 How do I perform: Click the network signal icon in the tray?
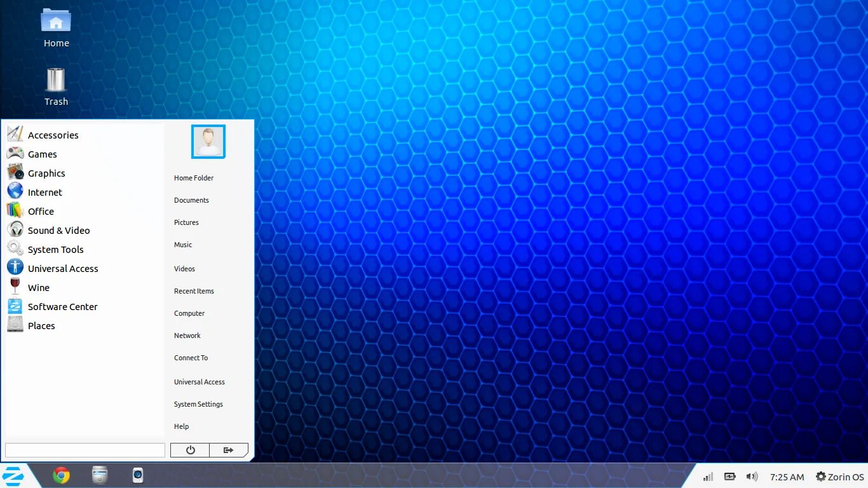pos(707,476)
